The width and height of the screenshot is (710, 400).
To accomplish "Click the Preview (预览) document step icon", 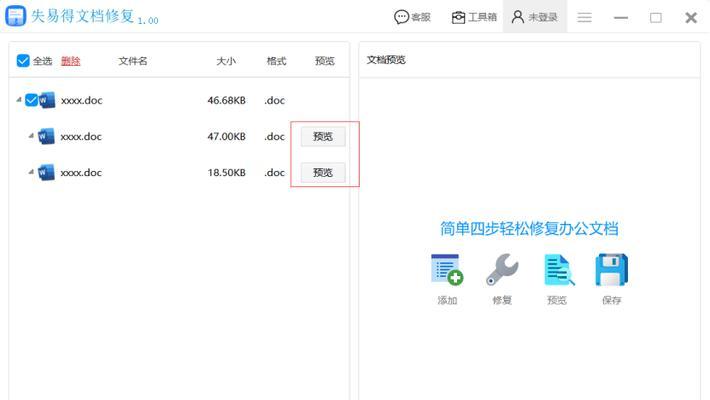I will [x=559, y=270].
